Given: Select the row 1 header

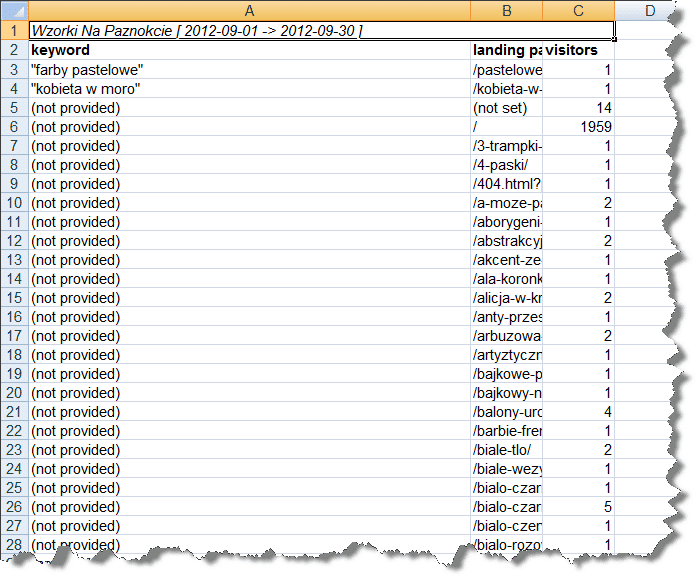Looking at the screenshot, I should 15,31.
